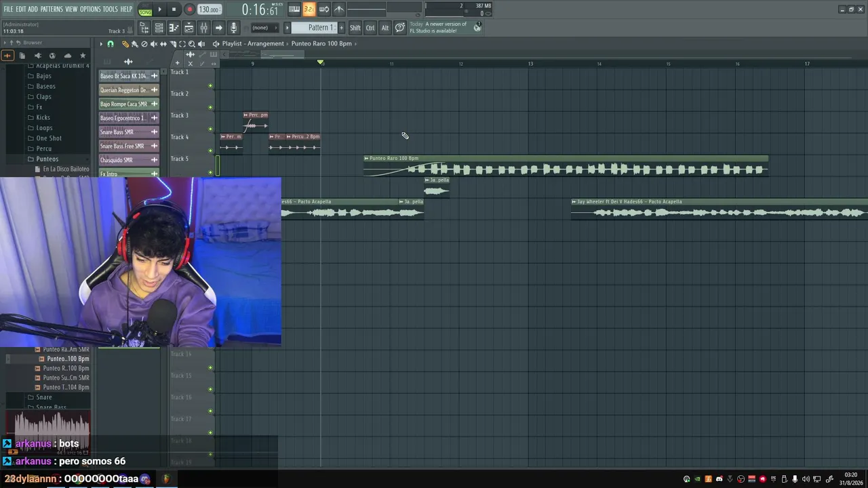Open the Playlist - Arrangement menu
The height and width of the screenshot is (488, 868).
point(253,44)
